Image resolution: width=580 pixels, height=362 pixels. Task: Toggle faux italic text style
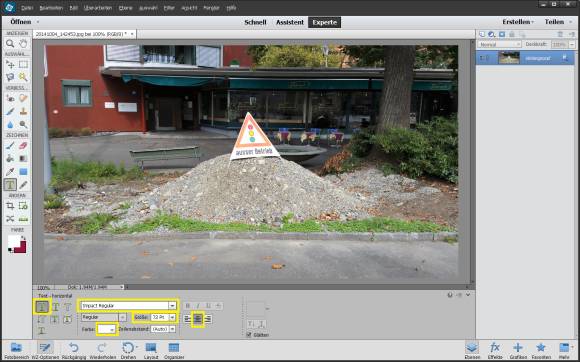198,306
